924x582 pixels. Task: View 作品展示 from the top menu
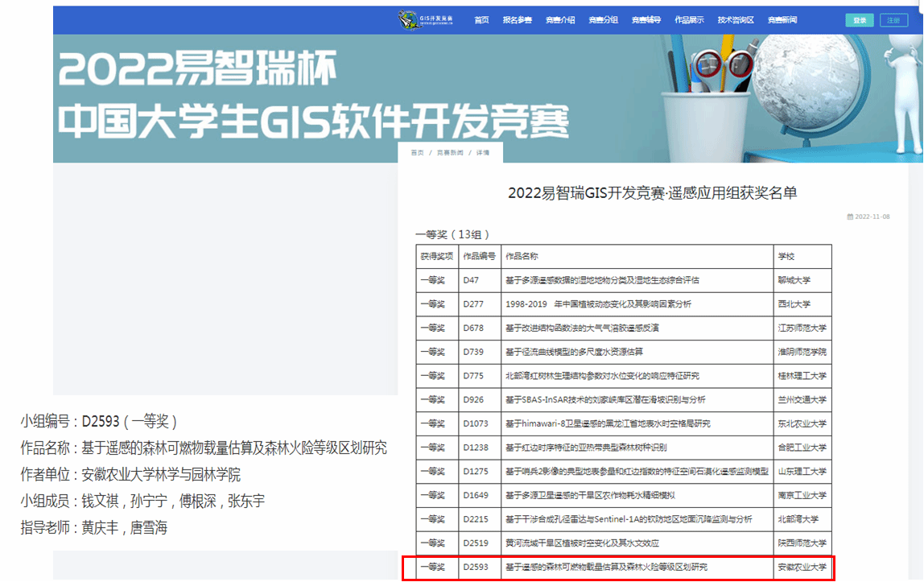(689, 20)
